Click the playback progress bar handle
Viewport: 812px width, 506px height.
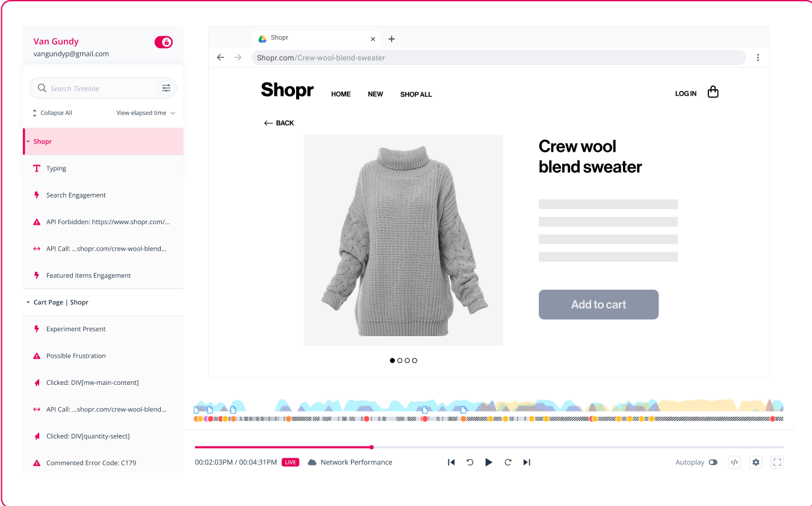click(x=371, y=447)
